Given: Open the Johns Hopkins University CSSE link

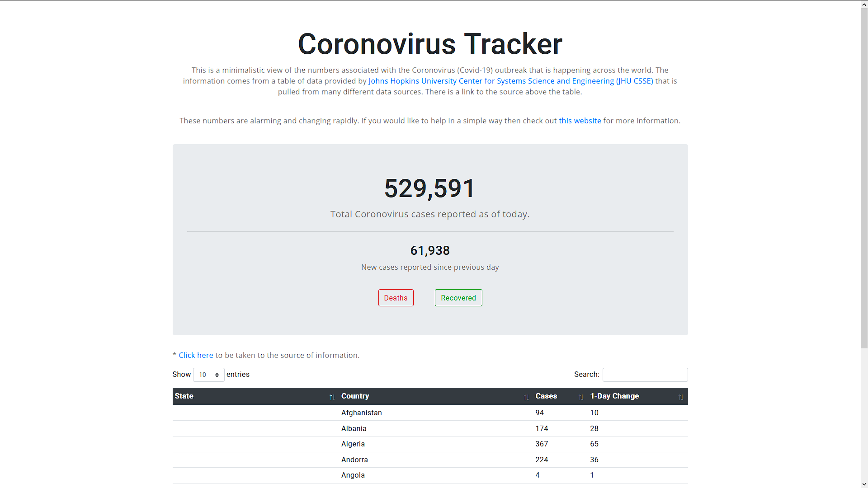Looking at the screenshot, I should click(x=510, y=81).
